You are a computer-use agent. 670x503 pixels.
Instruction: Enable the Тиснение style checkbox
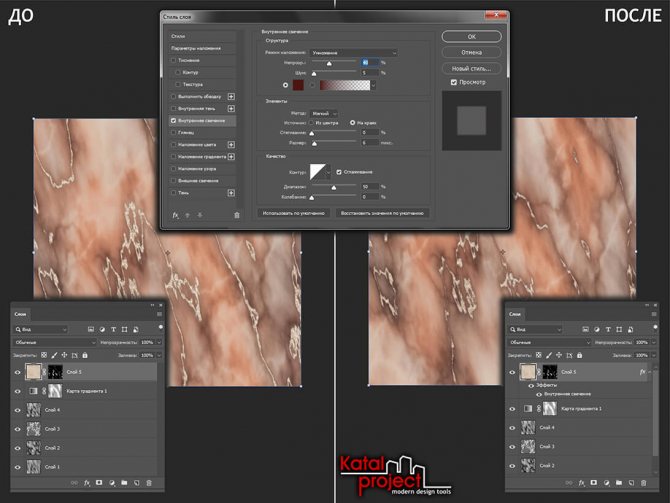click(175, 60)
